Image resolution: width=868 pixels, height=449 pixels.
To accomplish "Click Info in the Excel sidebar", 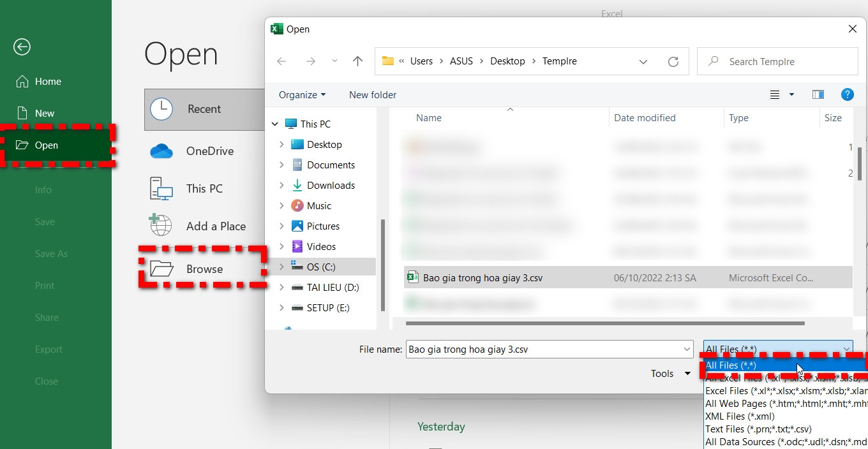I will (43, 190).
